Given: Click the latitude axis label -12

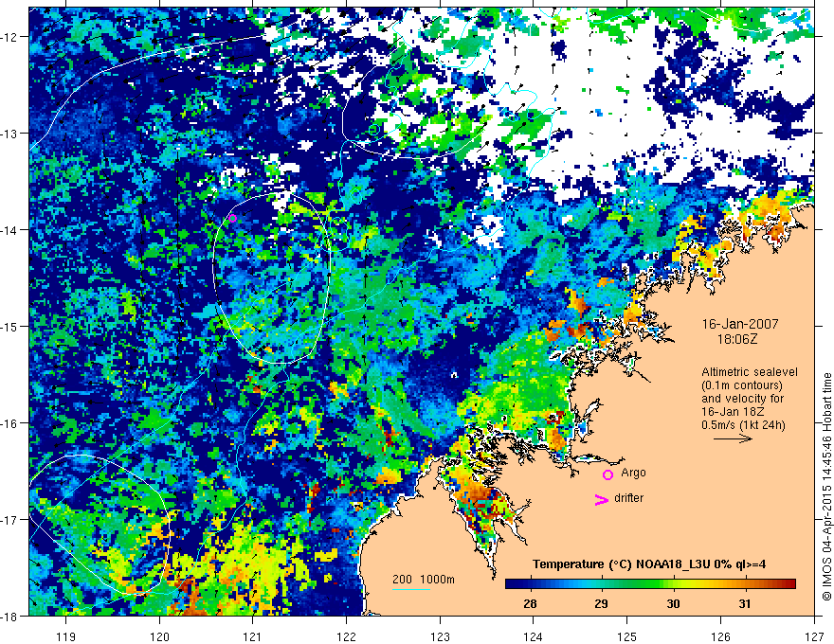Looking at the screenshot, I should coord(10,37).
